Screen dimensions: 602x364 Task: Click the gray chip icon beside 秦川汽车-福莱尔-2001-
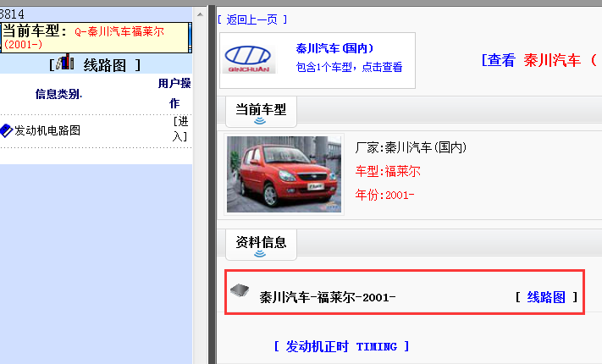[x=240, y=290]
